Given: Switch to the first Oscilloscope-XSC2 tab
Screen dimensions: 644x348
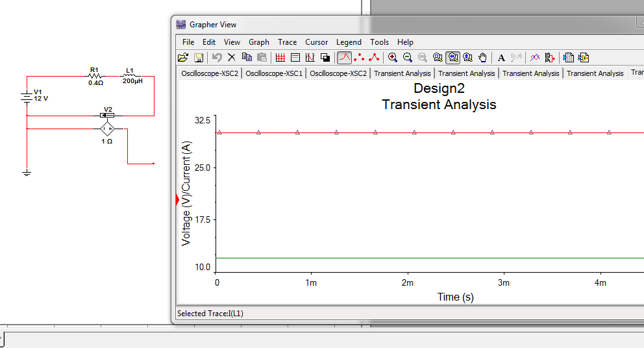Looking at the screenshot, I should point(210,73).
